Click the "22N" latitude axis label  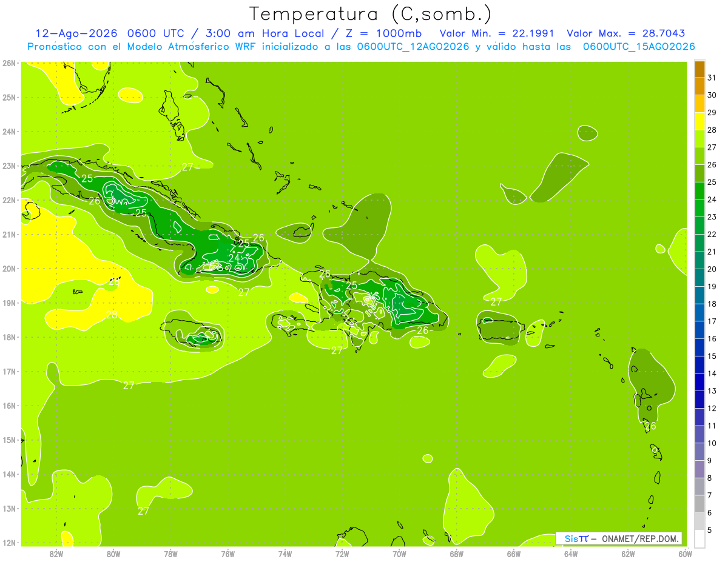tap(9, 200)
